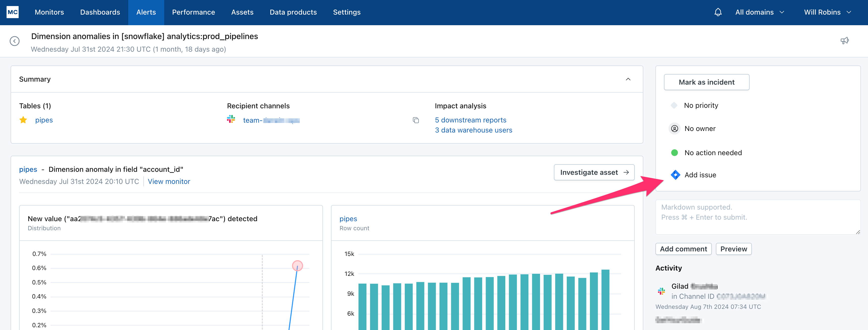This screenshot has height=330, width=868.
Task: Open the Settings tab
Action: tap(347, 13)
